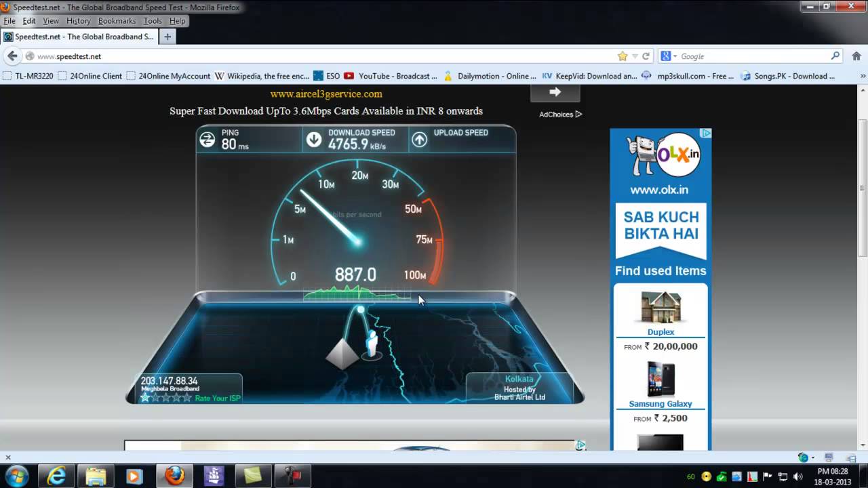Click the search magnifier icon in search box
The image size is (868, 488).
tap(835, 56)
